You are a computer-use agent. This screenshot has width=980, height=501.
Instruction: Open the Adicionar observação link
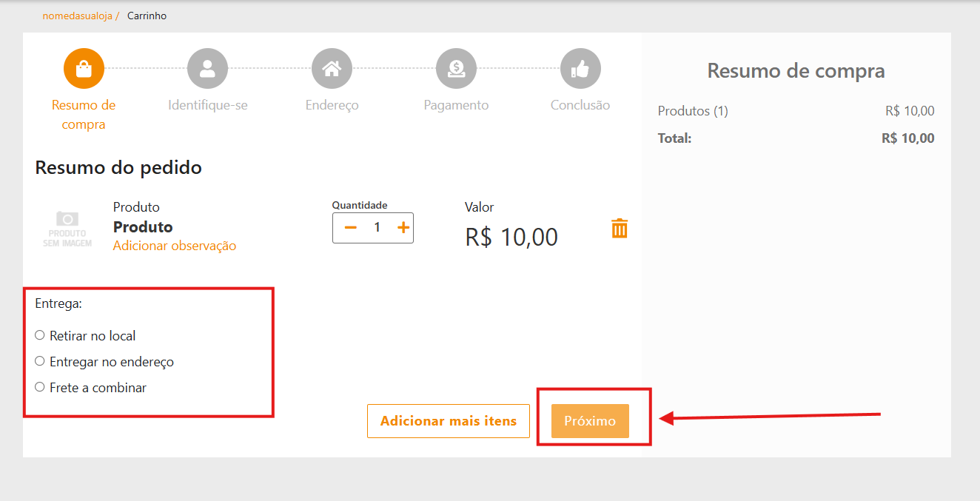coord(175,246)
